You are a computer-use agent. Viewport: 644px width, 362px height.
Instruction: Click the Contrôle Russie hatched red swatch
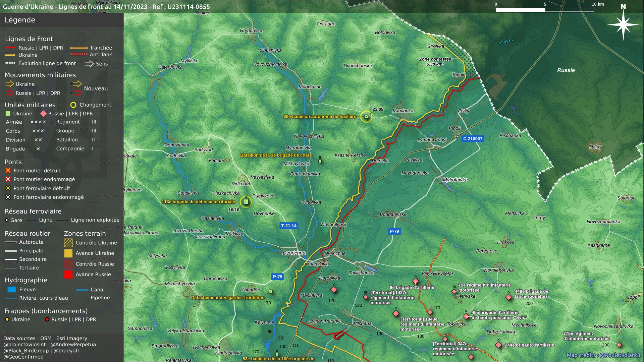(x=68, y=264)
